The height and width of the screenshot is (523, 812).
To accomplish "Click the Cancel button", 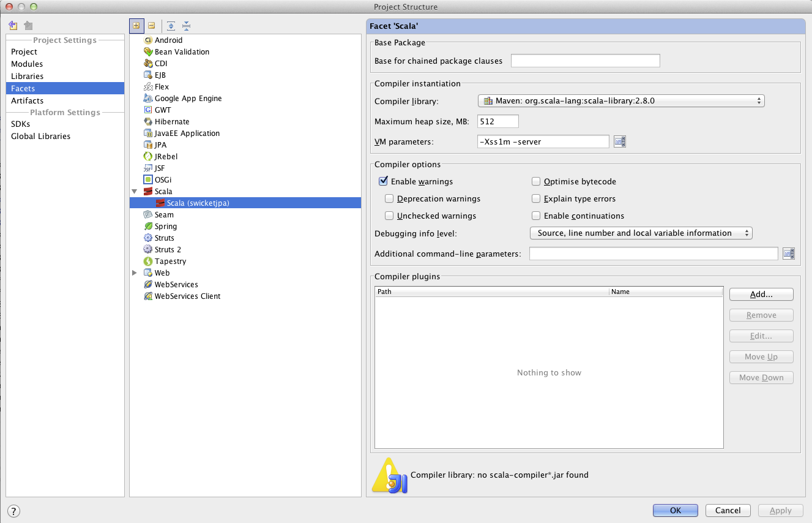I will (x=728, y=510).
